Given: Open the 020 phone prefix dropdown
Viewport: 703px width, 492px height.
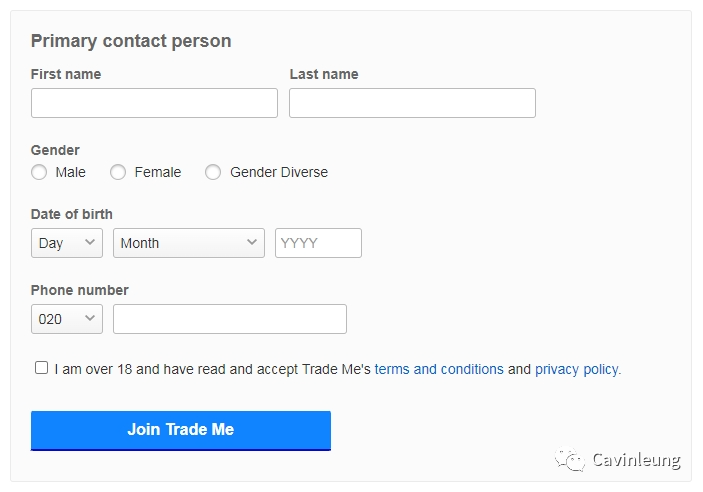Looking at the screenshot, I should pyautogui.click(x=67, y=319).
